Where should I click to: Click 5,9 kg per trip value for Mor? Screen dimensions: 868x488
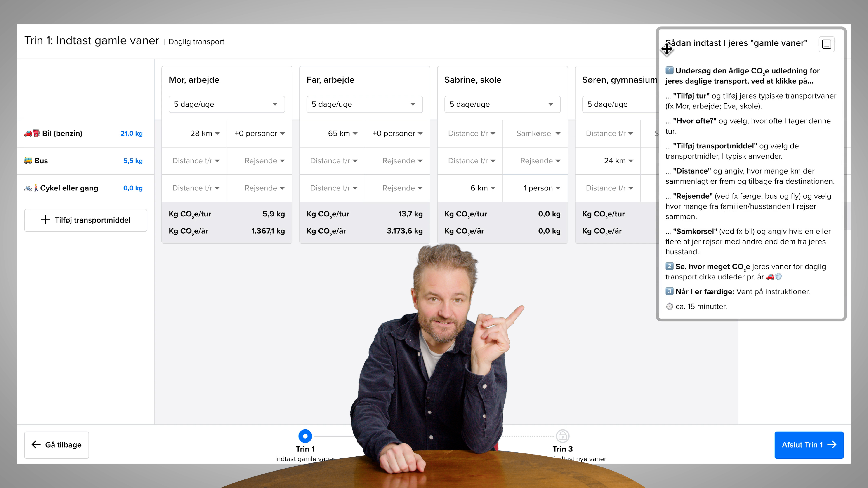[x=274, y=214]
